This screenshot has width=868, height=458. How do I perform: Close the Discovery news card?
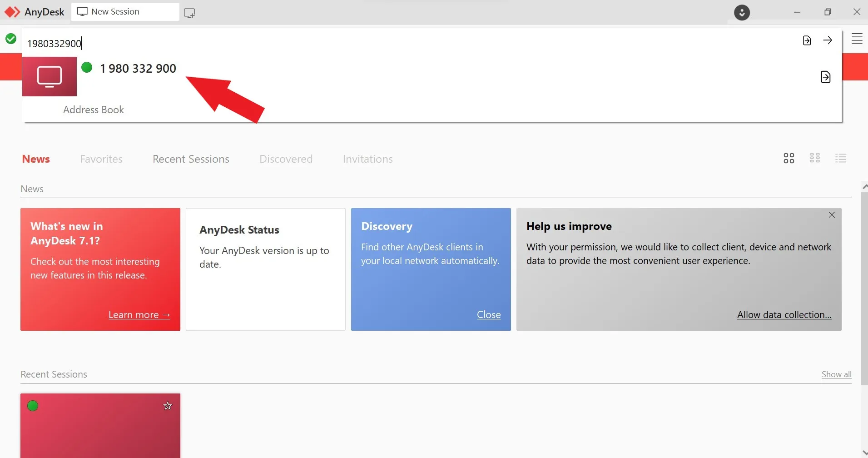point(488,314)
